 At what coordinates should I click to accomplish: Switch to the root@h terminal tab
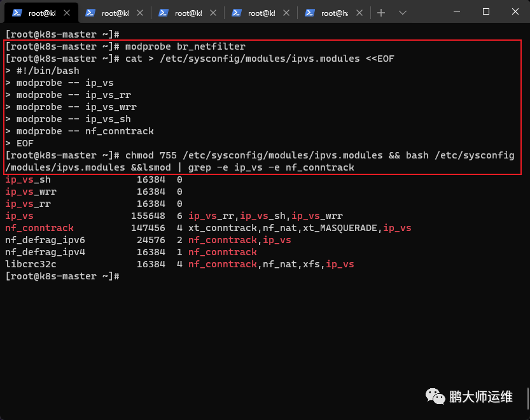point(334,13)
